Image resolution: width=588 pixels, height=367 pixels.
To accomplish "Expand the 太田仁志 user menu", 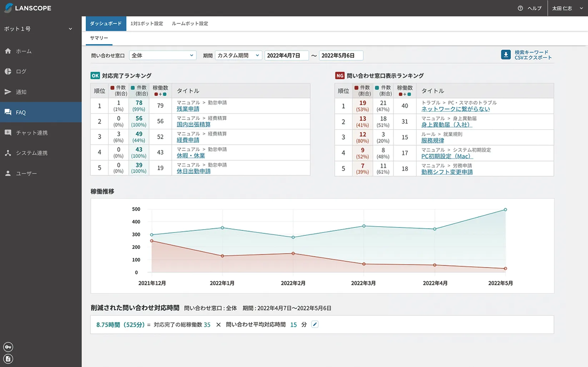I will (568, 8).
